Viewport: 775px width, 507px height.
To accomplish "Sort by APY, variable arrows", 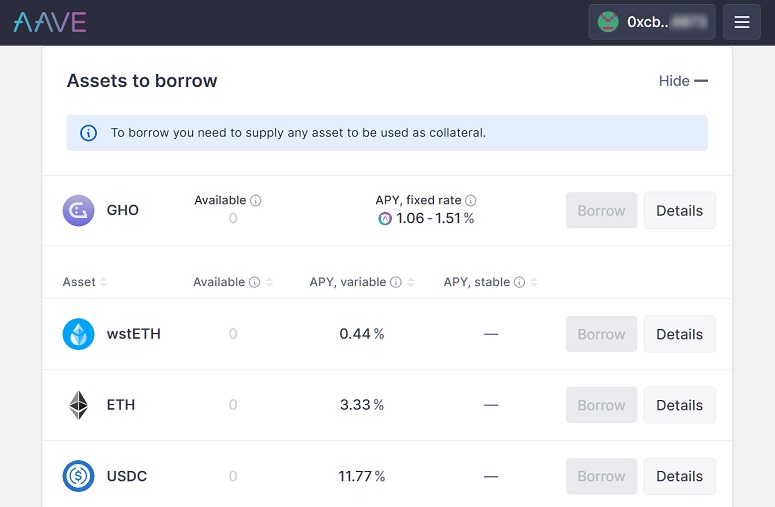I will (x=411, y=282).
